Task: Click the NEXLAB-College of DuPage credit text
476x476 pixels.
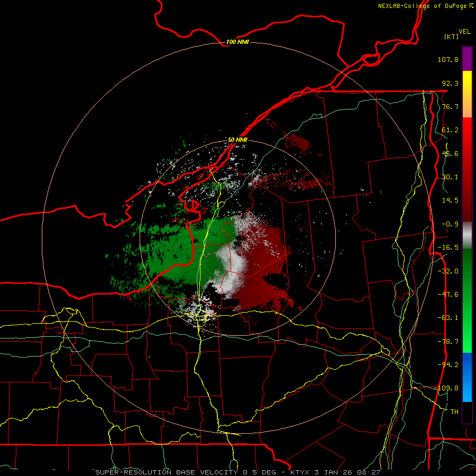Action: click(425, 6)
